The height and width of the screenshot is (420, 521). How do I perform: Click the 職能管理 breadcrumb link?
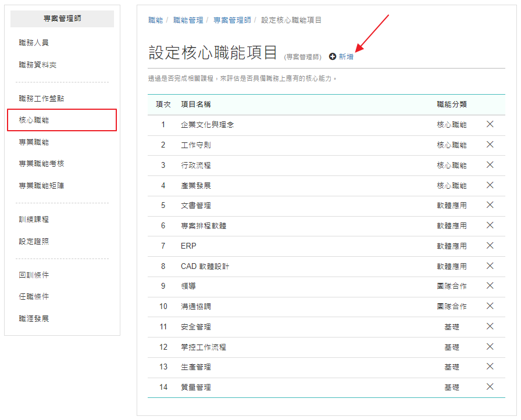pos(188,20)
